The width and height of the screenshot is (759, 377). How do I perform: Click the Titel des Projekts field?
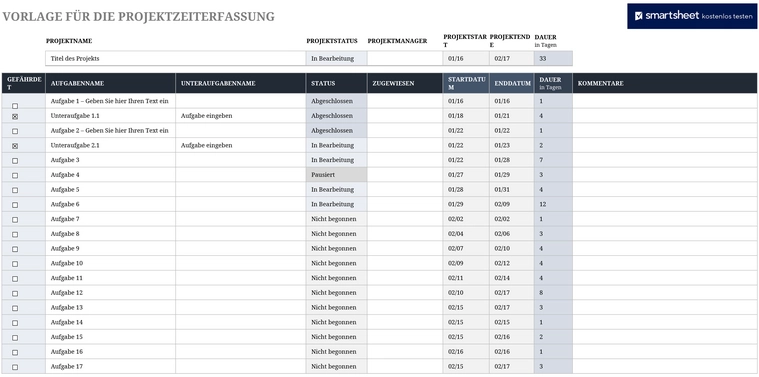[x=176, y=59]
